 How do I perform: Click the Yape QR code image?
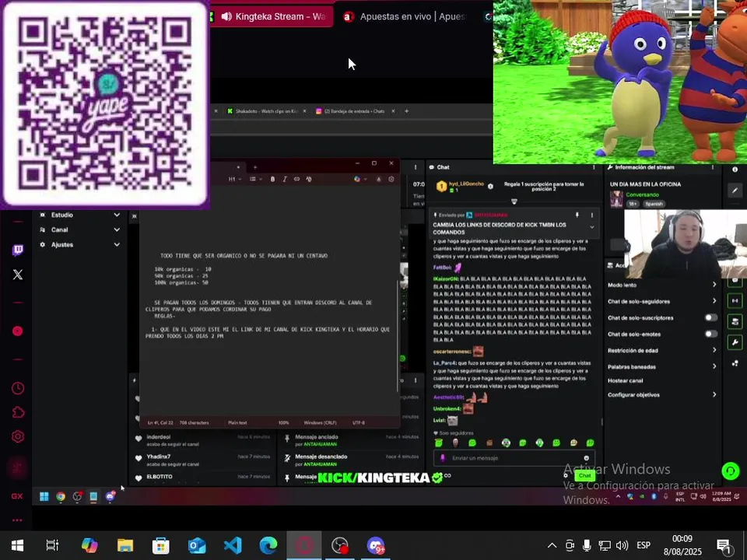point(104,103)
